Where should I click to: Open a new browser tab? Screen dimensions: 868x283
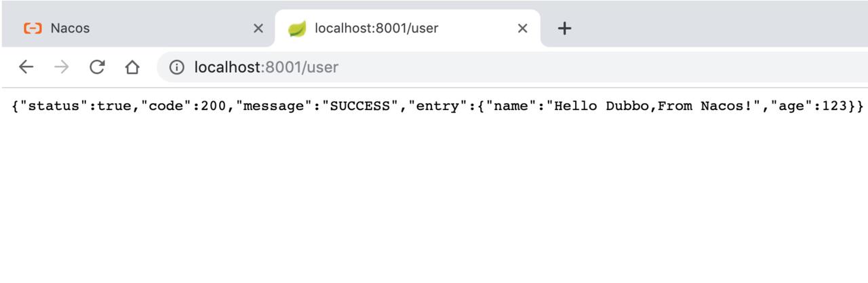[564, 28]
